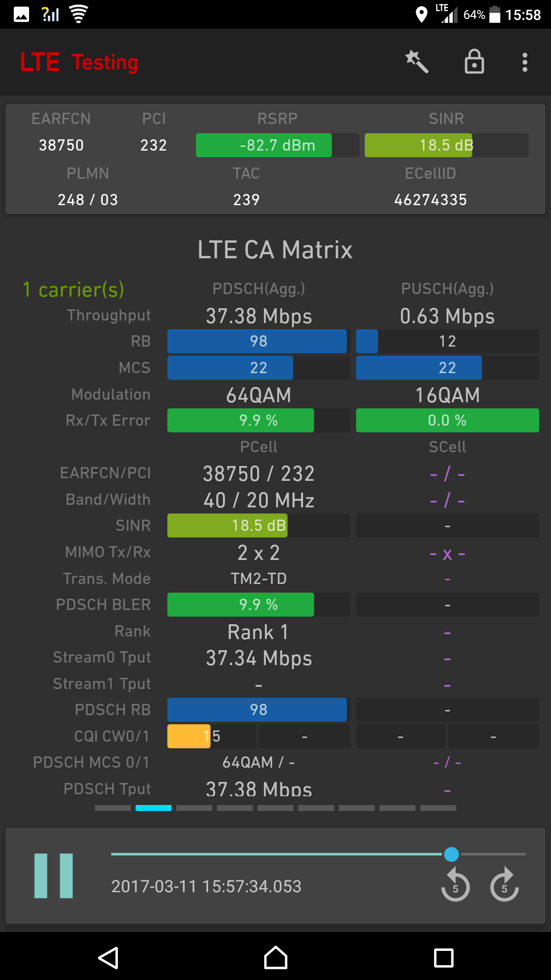Viewport: 551px width, 980px height.
Task: Pause the log playback
Action: pos(54,875)
